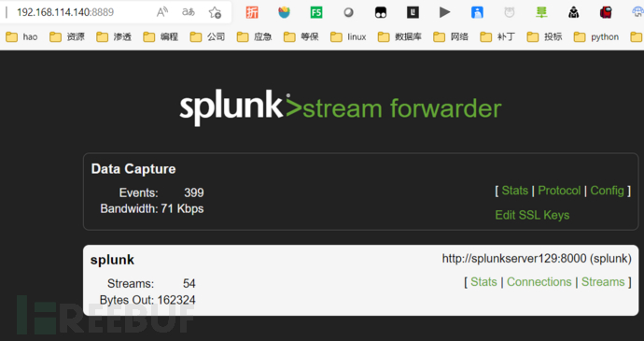The width and height of the screenshot is (644, 341).
Task: Open the linux bookmarks folder
Action: point(348,37)
